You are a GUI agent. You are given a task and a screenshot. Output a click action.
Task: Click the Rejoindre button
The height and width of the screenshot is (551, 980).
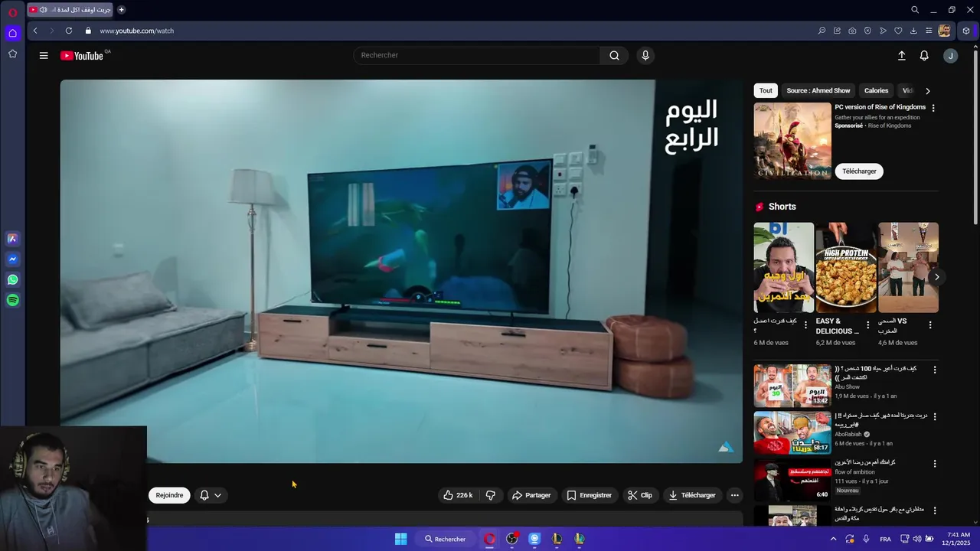click(x=169, y=495)
